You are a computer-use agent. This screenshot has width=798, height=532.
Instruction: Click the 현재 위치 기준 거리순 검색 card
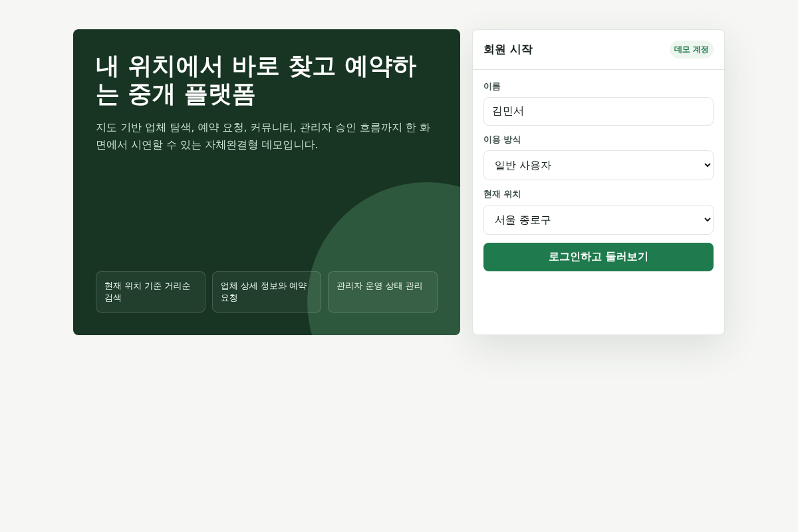coord(150,292)
